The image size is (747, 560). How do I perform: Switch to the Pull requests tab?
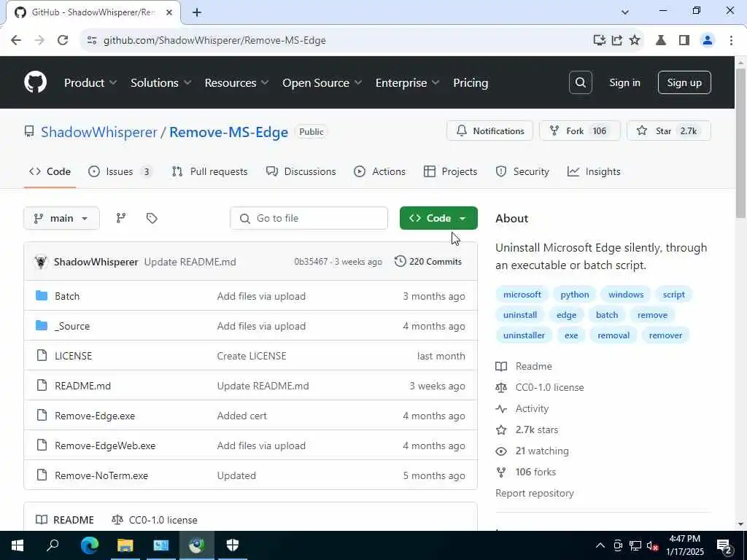pos(209,171)
